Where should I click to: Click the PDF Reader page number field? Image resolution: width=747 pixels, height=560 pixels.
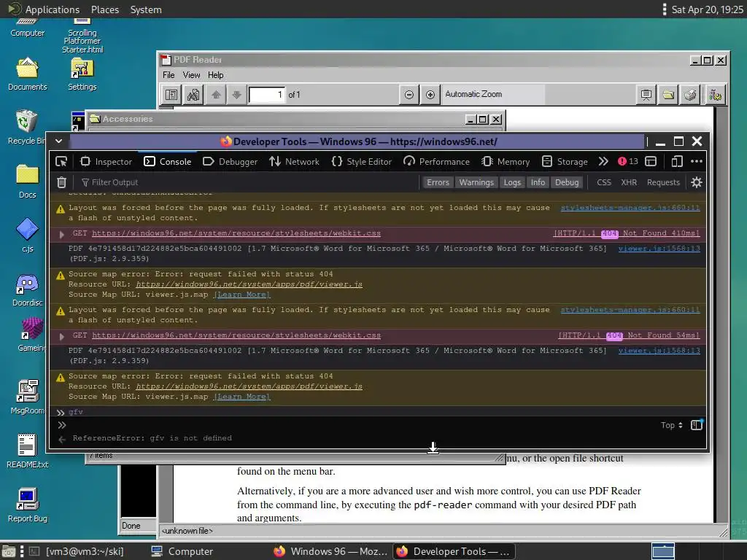267,94
